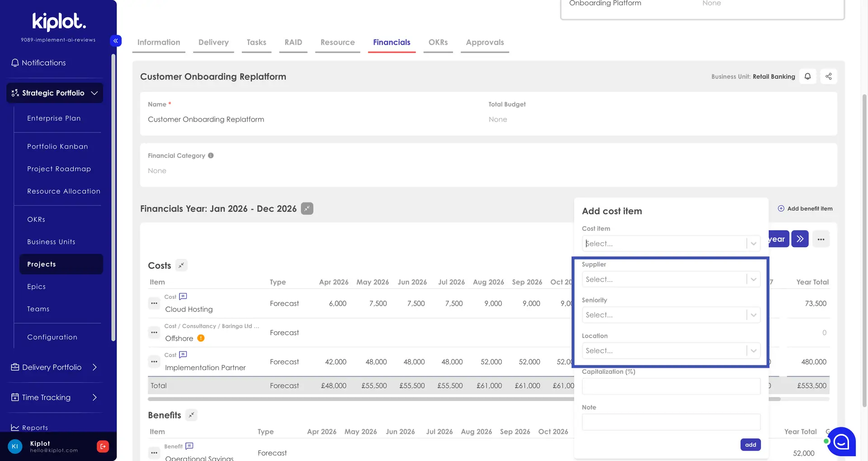
Task: Open Resource Allocation in the sidebar
Action: pos(64,191)
